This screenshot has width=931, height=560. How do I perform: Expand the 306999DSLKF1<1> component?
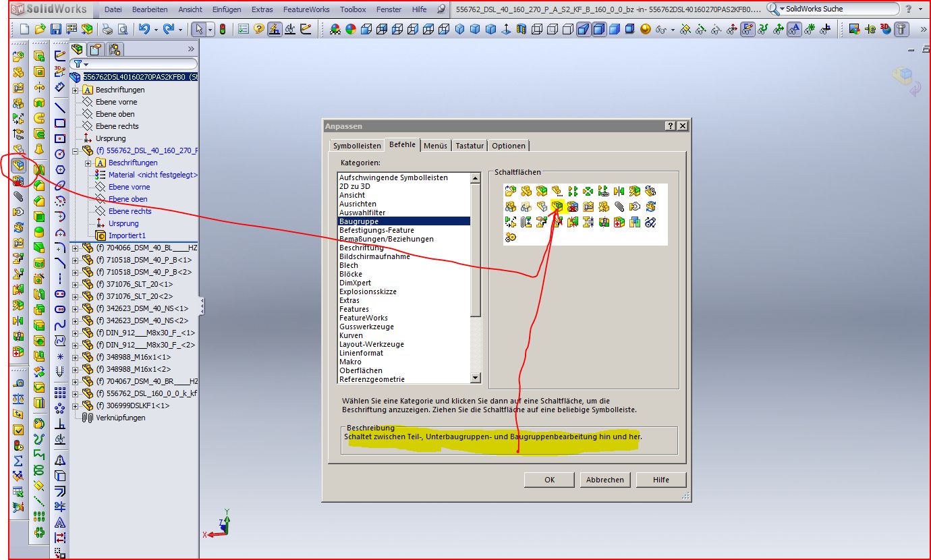(76, 405)
